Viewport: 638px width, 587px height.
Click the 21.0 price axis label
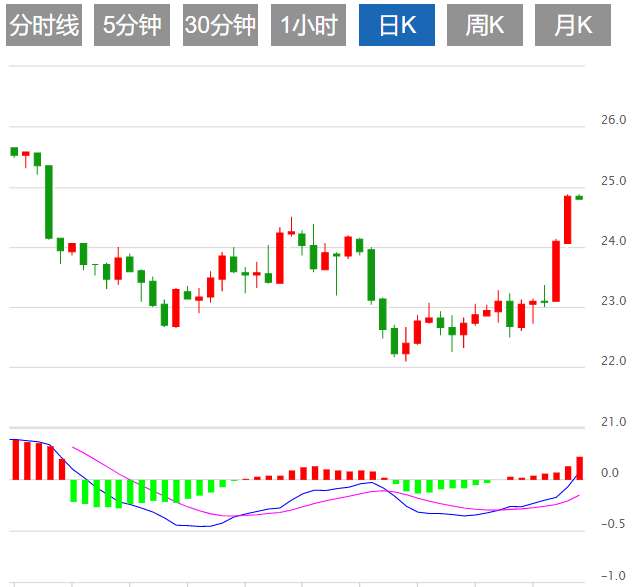614,421
